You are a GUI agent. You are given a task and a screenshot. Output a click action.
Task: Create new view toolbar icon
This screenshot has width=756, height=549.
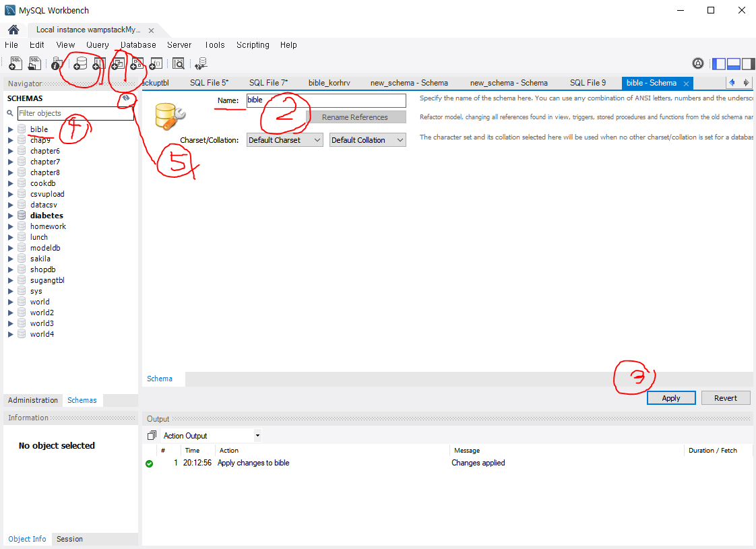[118, 63]
